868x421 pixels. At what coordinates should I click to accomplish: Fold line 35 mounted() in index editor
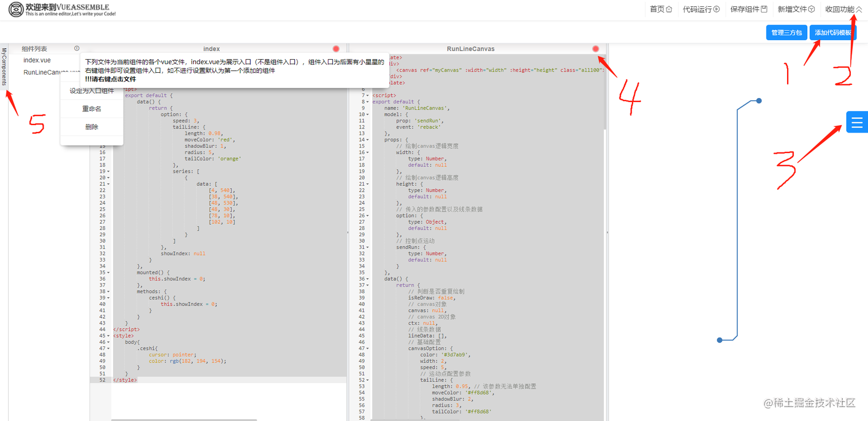(108, 272)
